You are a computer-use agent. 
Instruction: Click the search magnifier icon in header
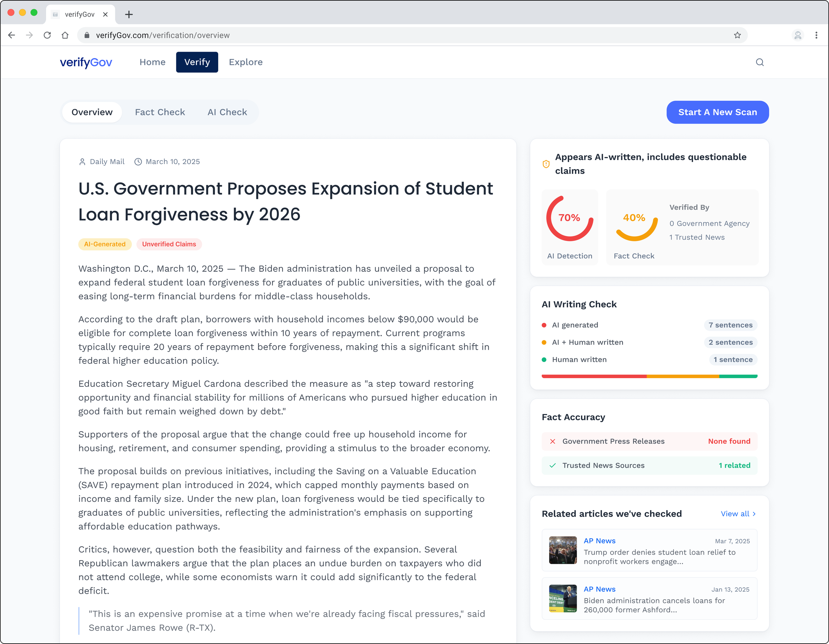760,62
